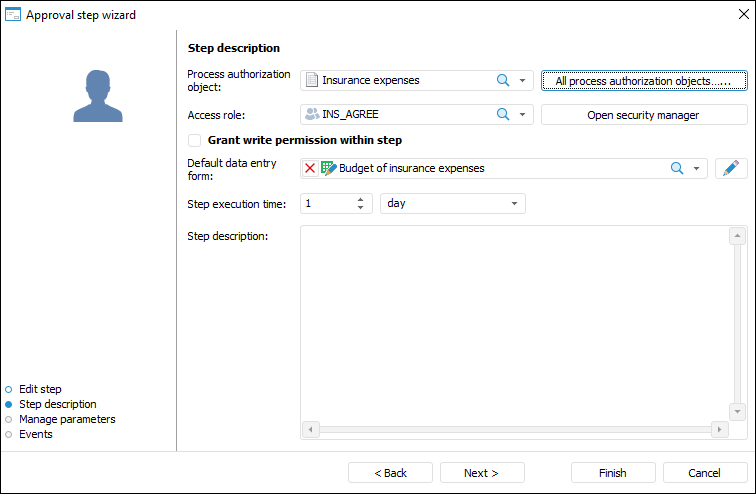Click the Budget of insurance expenses form icon
Screen dimensions: 756x494
(x=328, y=168)
